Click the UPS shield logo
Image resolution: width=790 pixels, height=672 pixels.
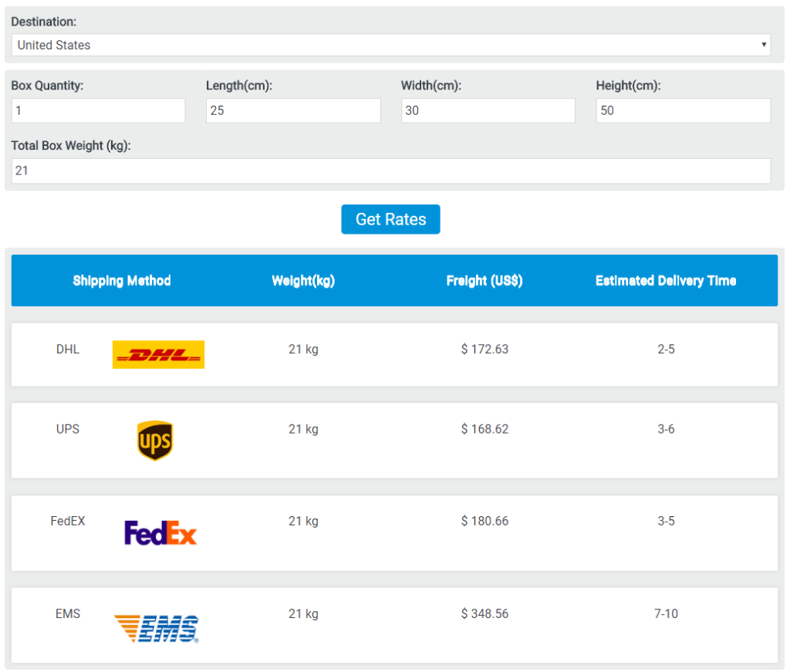(154, 441)
